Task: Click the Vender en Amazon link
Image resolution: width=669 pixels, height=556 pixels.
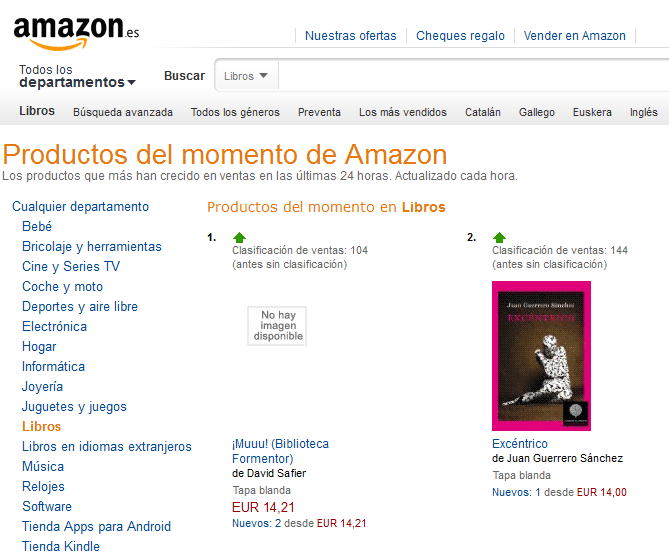Action: click(x=574, y=36)
